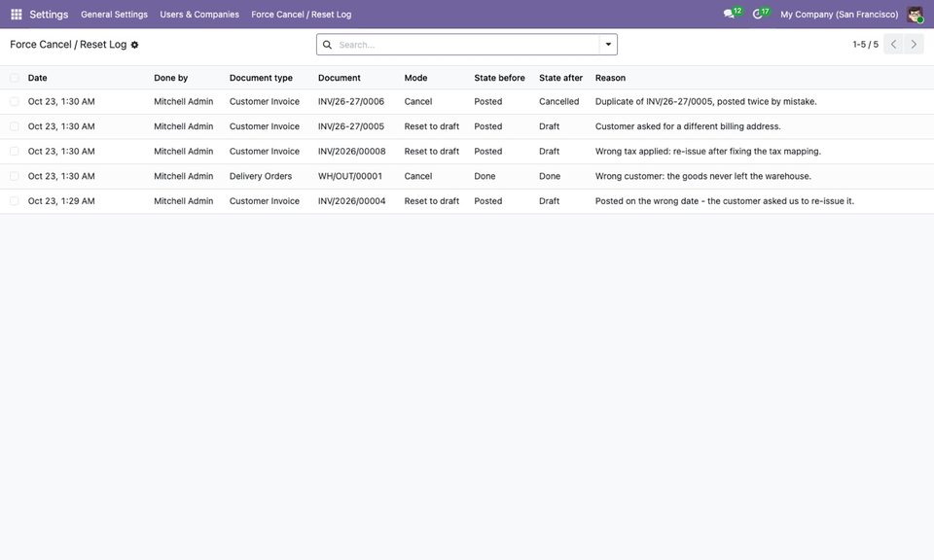The height and width of the screenshot is (560, 934).
Task: Sort by the Date column header
Action: [38, 78]
